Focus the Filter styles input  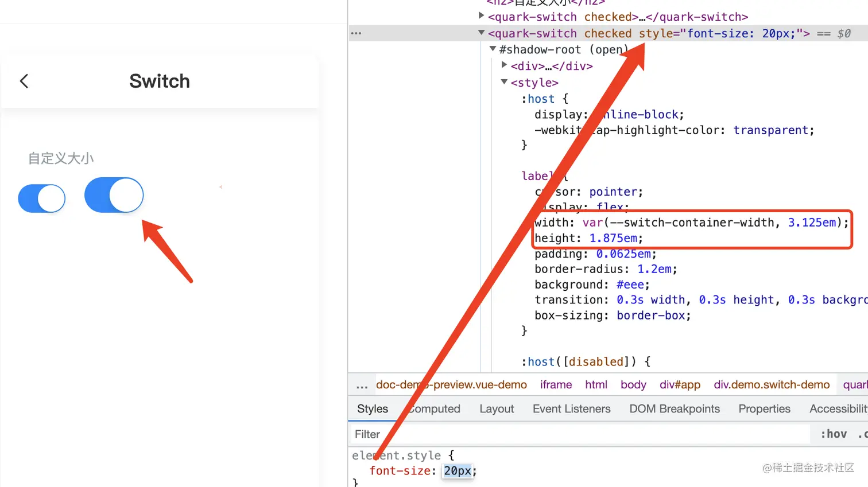pos(580,434)
